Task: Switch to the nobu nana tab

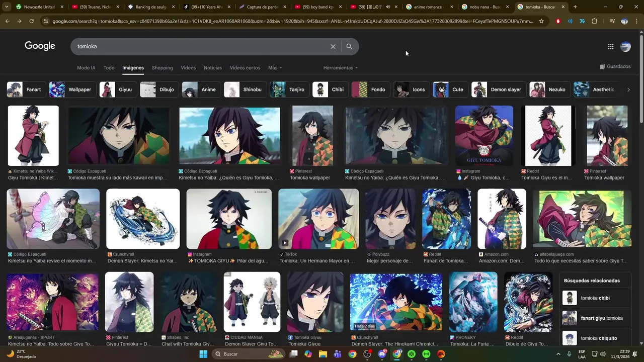Action: pyautogui.click(x=486, y=7)
